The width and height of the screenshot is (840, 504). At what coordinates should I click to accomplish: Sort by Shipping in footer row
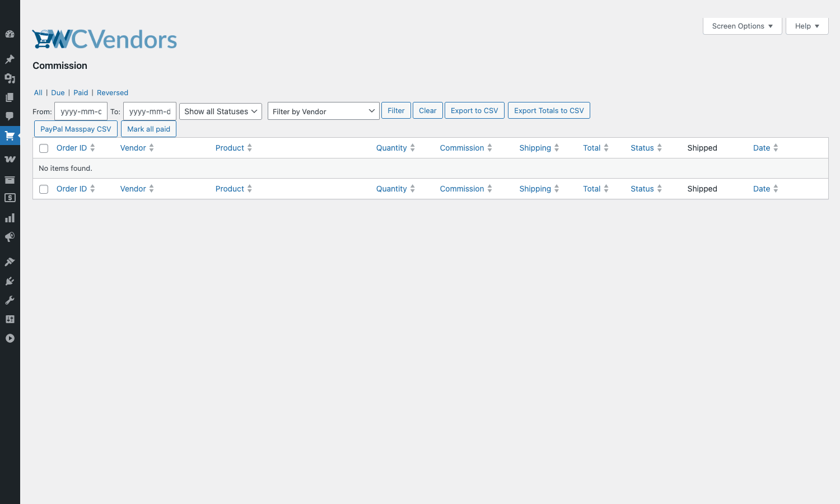[539, 189]
